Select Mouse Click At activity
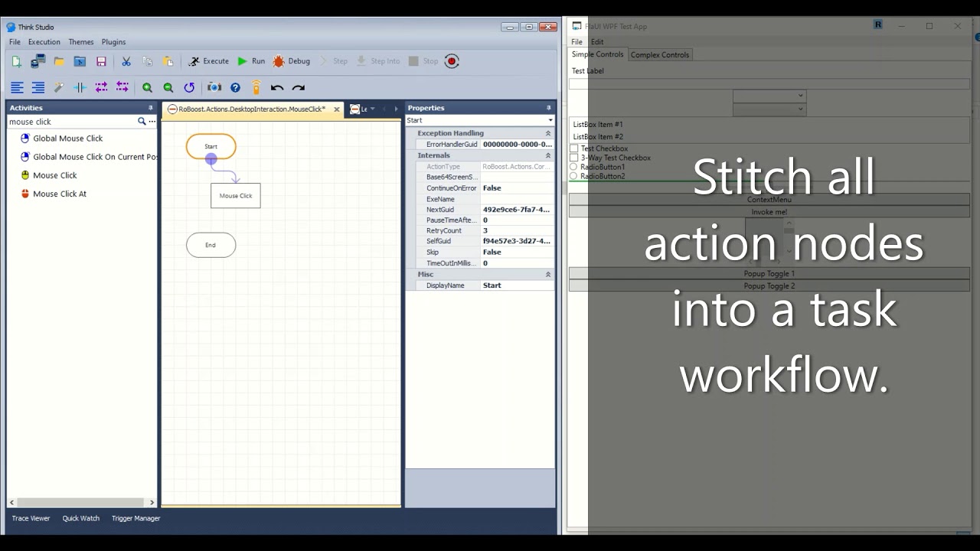980x551 pixels. point(53,194)
